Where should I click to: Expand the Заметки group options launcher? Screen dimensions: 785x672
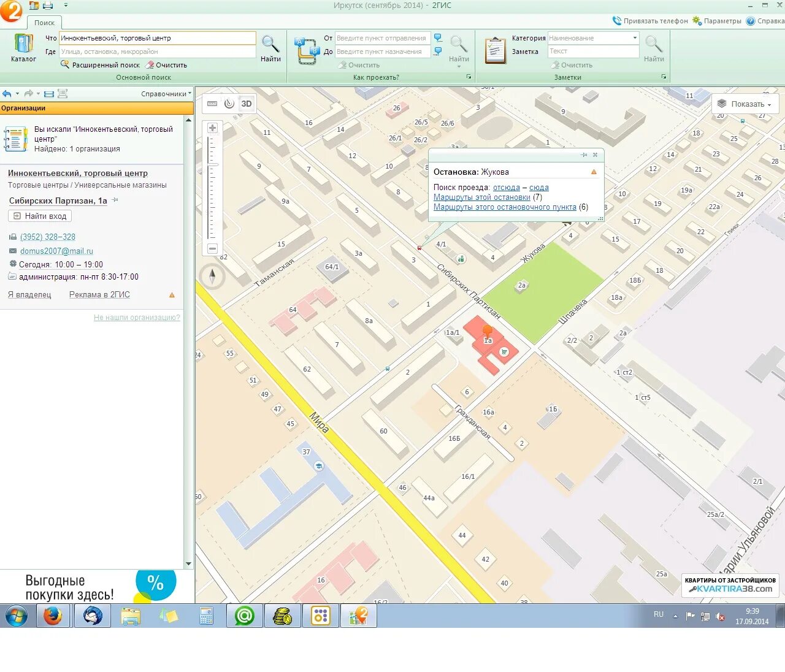(x=664, y=77)
